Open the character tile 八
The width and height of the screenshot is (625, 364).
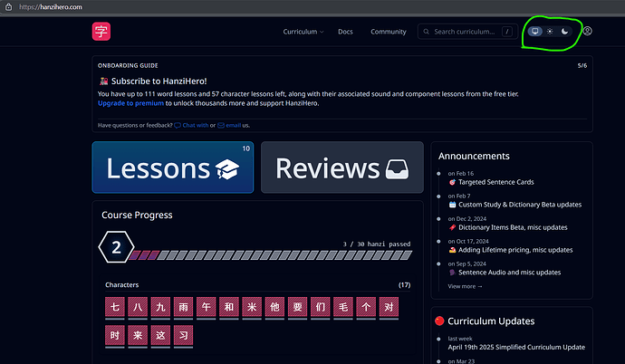click(138, 307)
